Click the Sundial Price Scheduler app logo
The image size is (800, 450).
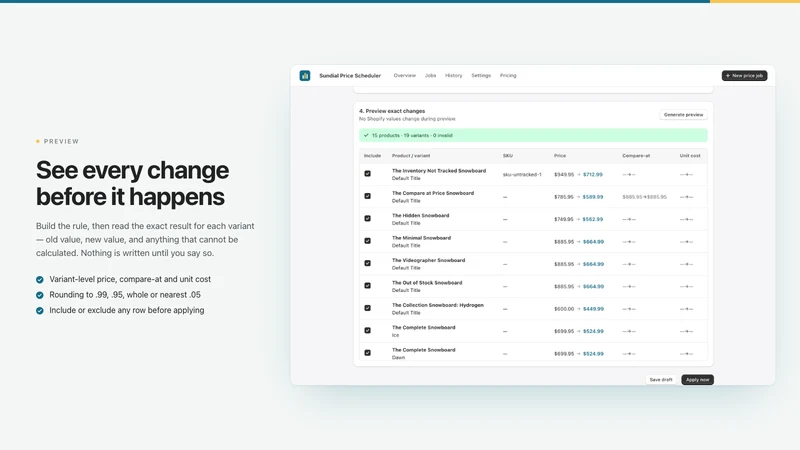point(305,76)
